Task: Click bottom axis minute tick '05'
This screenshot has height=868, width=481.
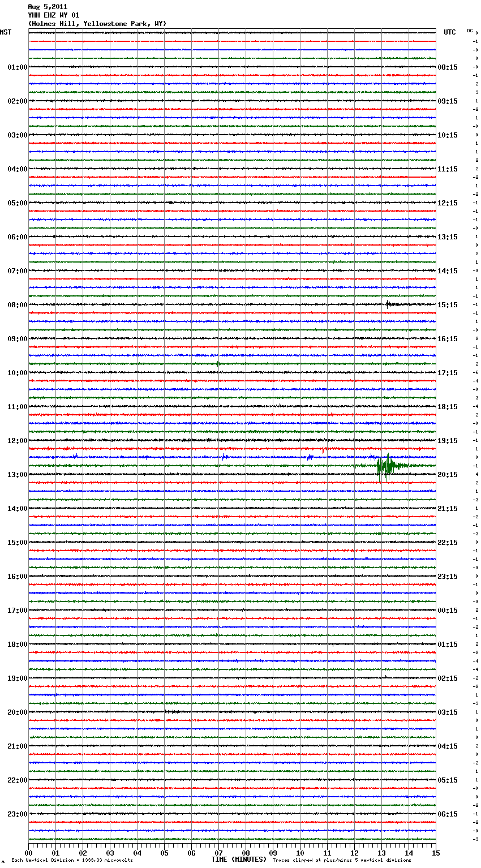Action: [x=164, y=853]
